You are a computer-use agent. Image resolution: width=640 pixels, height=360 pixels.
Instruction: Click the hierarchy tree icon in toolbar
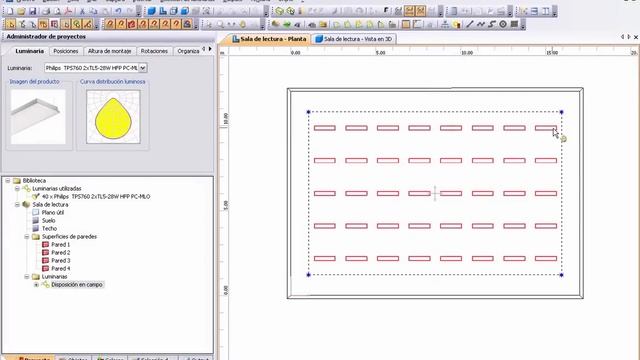[x=445, y=24]
